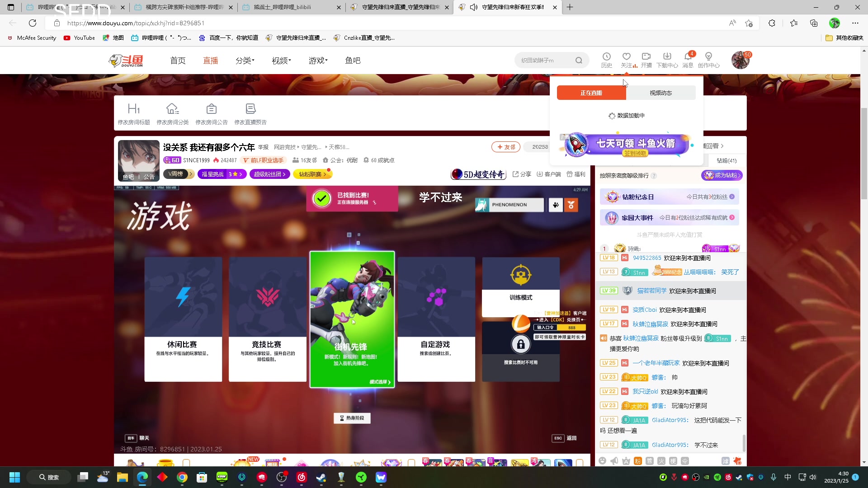
Task: Click the 成为钻粉 button
Action: [722, 175]
